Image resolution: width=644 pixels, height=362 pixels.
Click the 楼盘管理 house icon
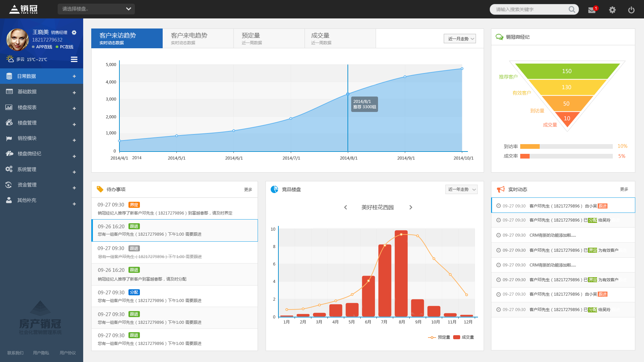click(x=9, y=122)
